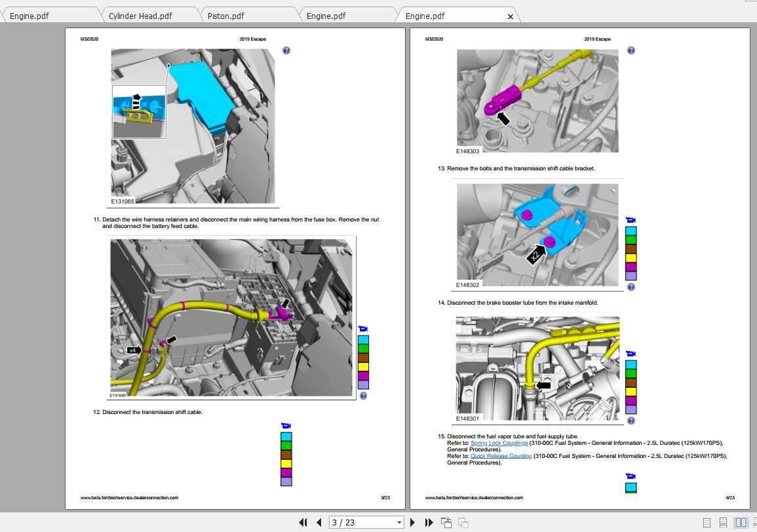This screenshot has width=757, height=532.
Task: Click the '2019 Escape' header on the right page
Action: pyautogui.click(x=597, y=39)
